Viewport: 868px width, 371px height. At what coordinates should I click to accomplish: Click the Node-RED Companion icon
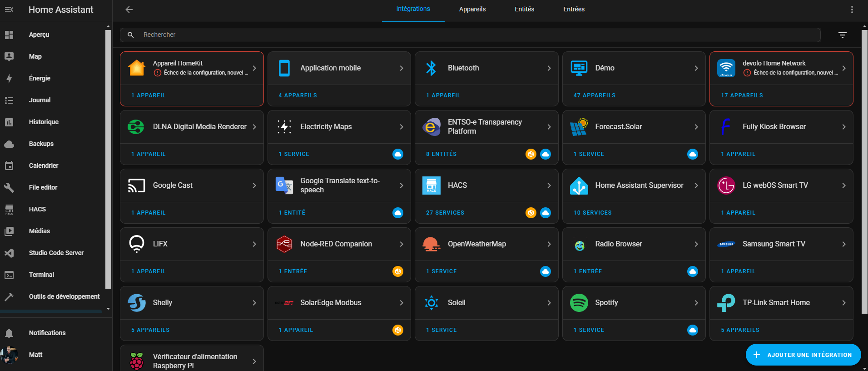[x=284, y=244]
